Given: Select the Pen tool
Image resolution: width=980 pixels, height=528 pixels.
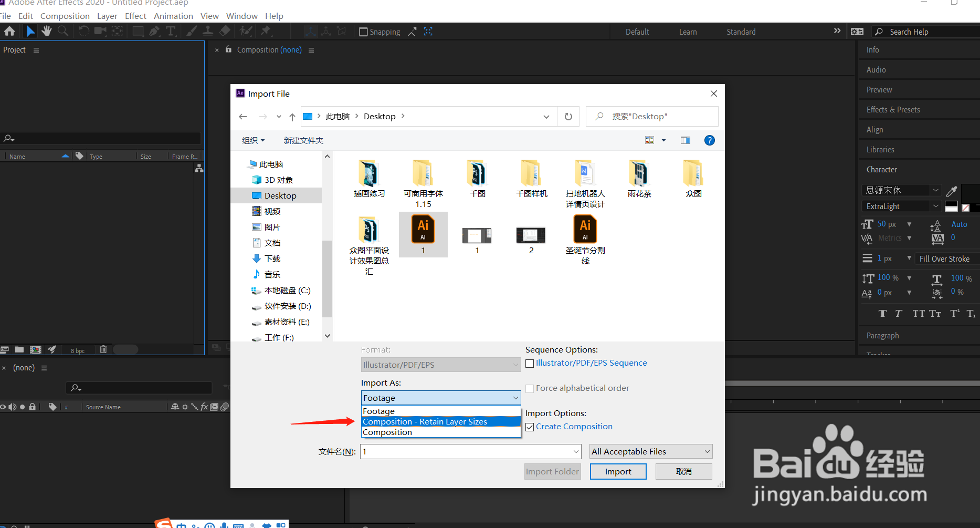Looking at the screenshot, I should (x=154, y=32).
